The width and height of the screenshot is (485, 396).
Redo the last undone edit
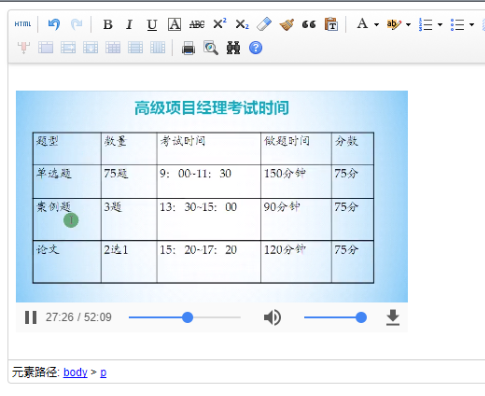click(x=77, y=24)
